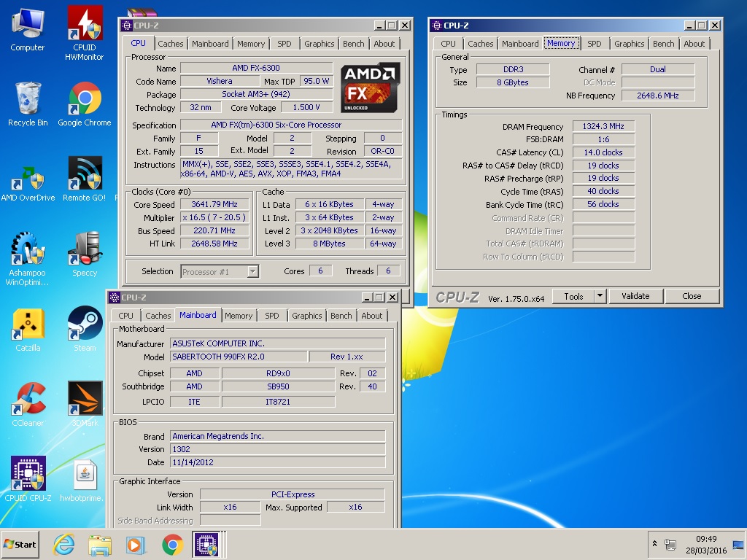Click the AMD FX Unlocked logo
This screenshot has height=560, width=747.
(370, 87)
